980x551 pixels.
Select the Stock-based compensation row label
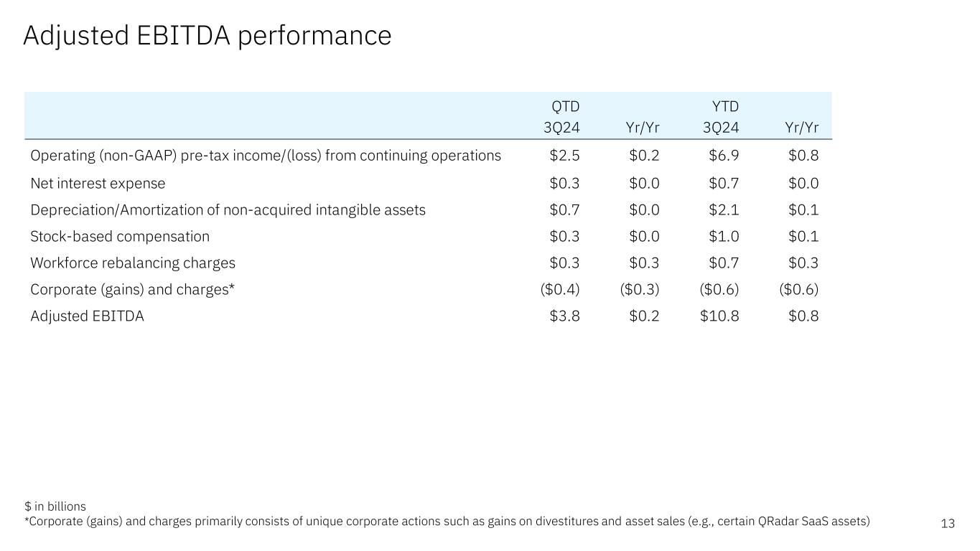pyautogui.click(x=120, y=236)
